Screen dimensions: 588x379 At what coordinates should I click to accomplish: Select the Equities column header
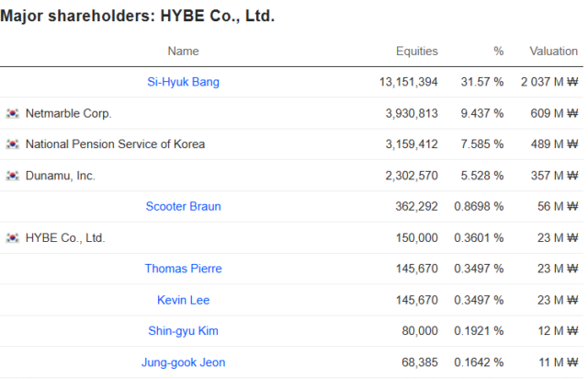(416, 52)
